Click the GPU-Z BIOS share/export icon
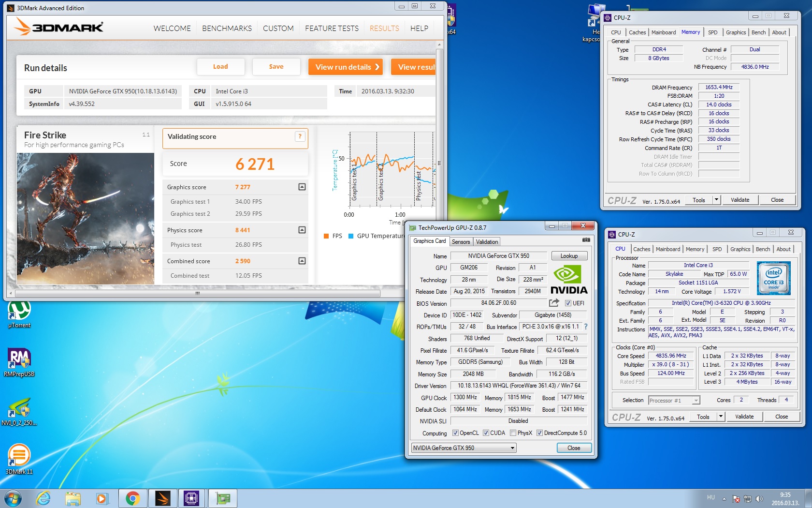This screenshot has height=508, width=812. (554, 303)
